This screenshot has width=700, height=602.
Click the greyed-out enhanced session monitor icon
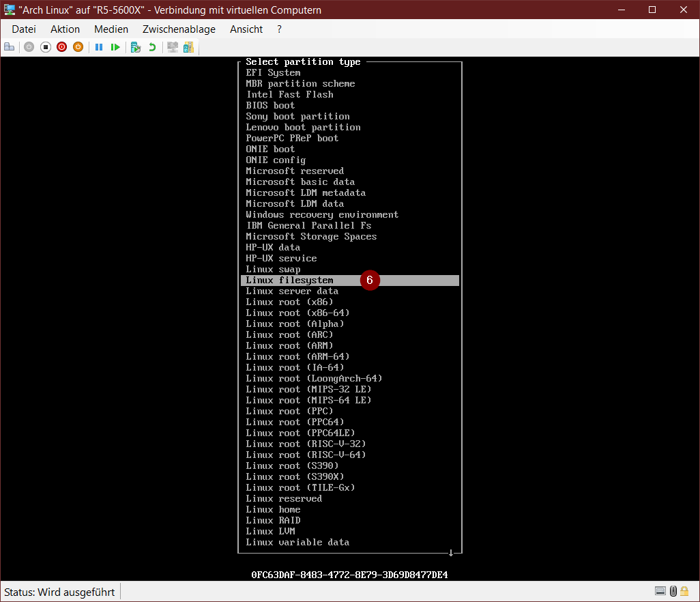173,47
